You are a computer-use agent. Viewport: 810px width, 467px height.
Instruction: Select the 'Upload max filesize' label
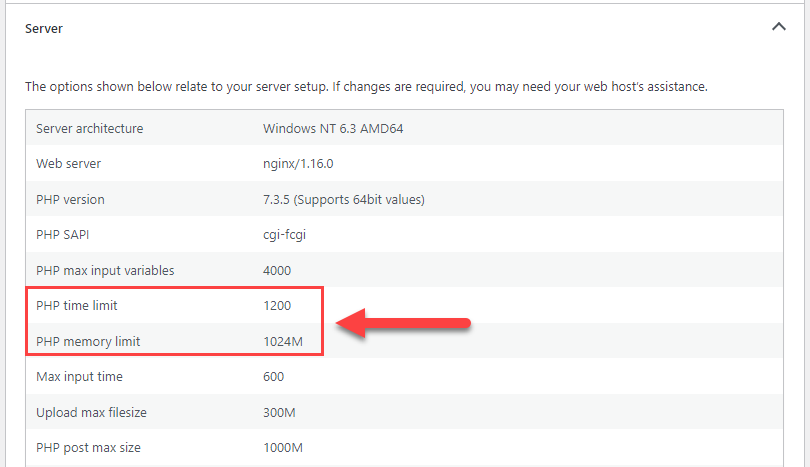click(x=91, y=412)
